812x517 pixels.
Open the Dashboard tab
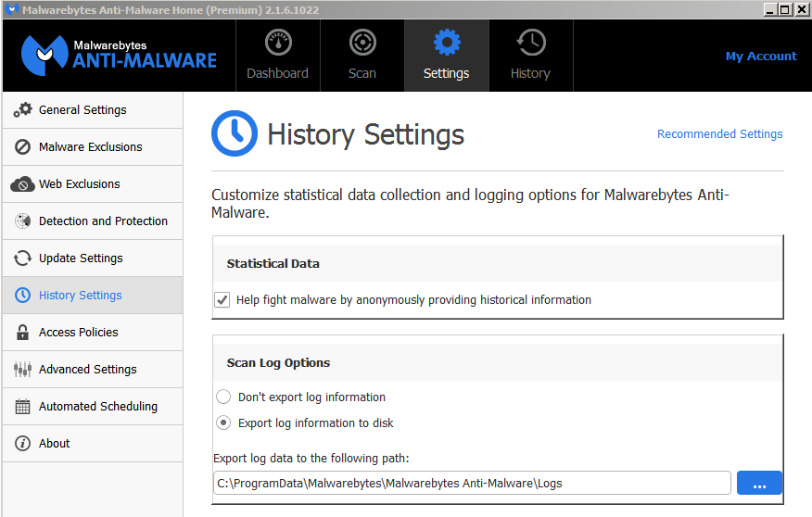point(278,56)
